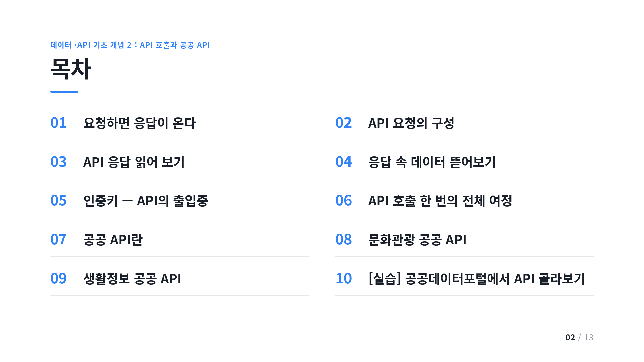Select chapter 01 요청하면 응답이 온다
The width and height of the screenshot is (644, 362).
click(179, 123)
